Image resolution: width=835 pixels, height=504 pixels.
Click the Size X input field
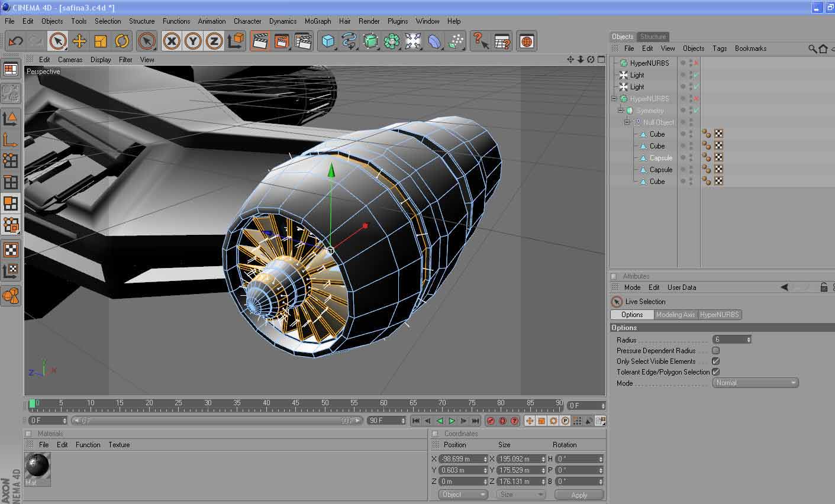[521, 459]
